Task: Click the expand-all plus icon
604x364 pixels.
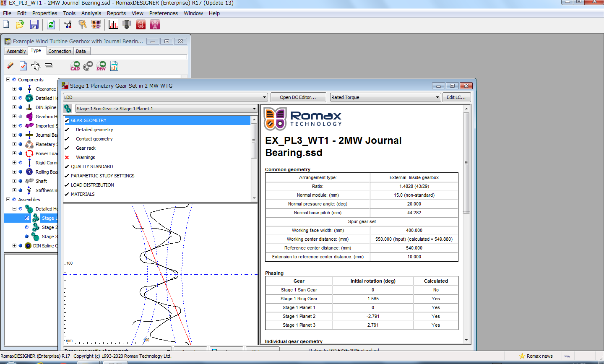Action: pyautogui.click(x=36, y=66)
